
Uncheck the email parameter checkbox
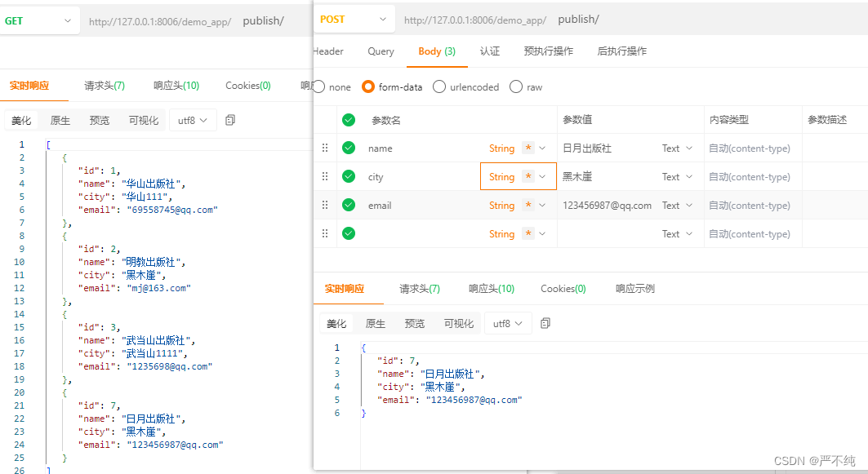click(349, 205)
